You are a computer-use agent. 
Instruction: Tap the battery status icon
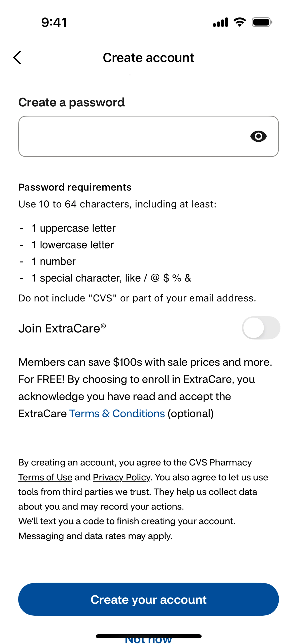[262, 22]
